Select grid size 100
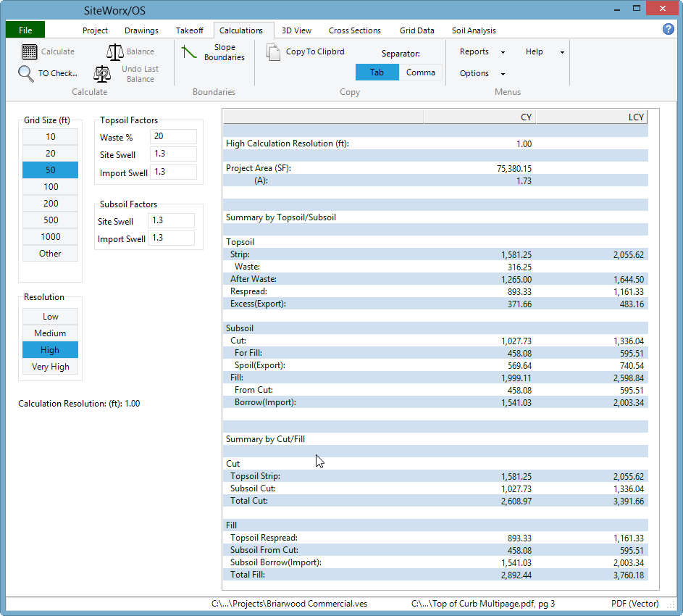The image size is (683, 616). pyautogui.click(x=49, y=186)
